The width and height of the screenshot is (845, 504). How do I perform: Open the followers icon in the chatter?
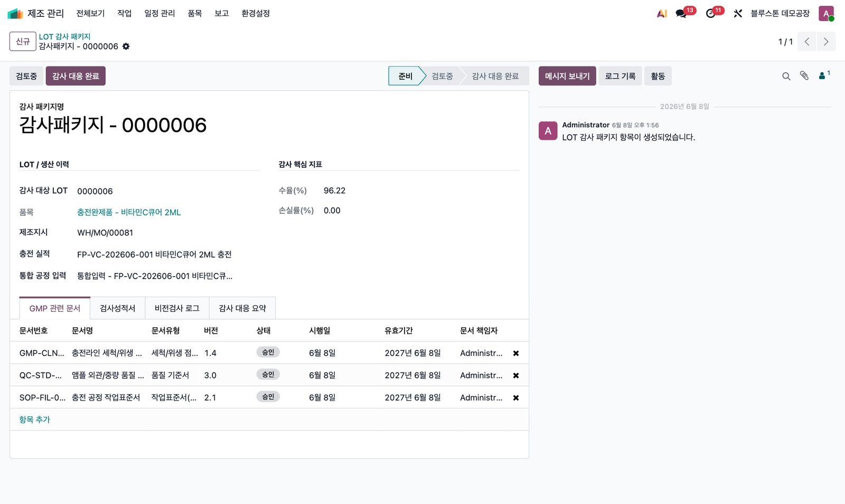(x=824, y=75)
